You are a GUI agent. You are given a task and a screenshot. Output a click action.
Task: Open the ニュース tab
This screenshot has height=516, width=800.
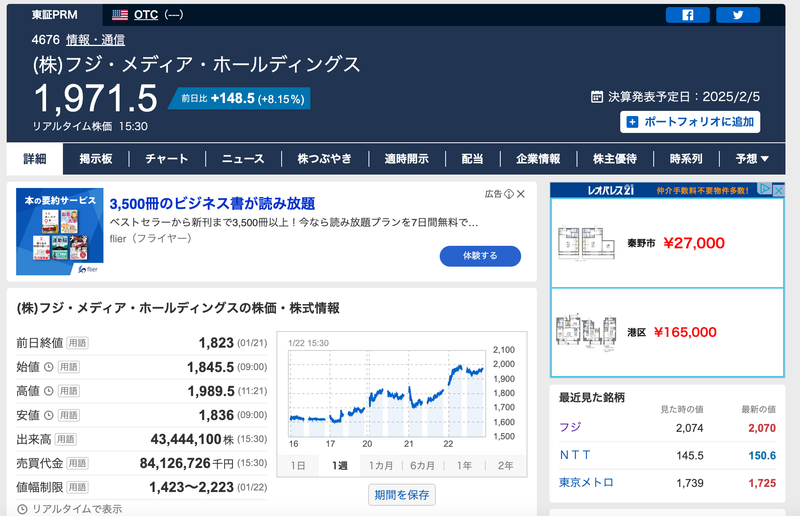pyautogui.click(x=243, y=159)
